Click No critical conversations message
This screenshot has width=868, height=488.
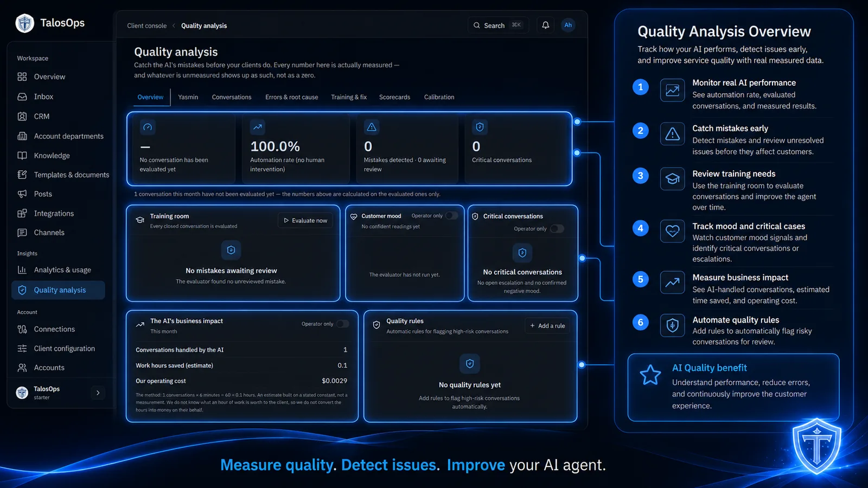click(522, 272)
